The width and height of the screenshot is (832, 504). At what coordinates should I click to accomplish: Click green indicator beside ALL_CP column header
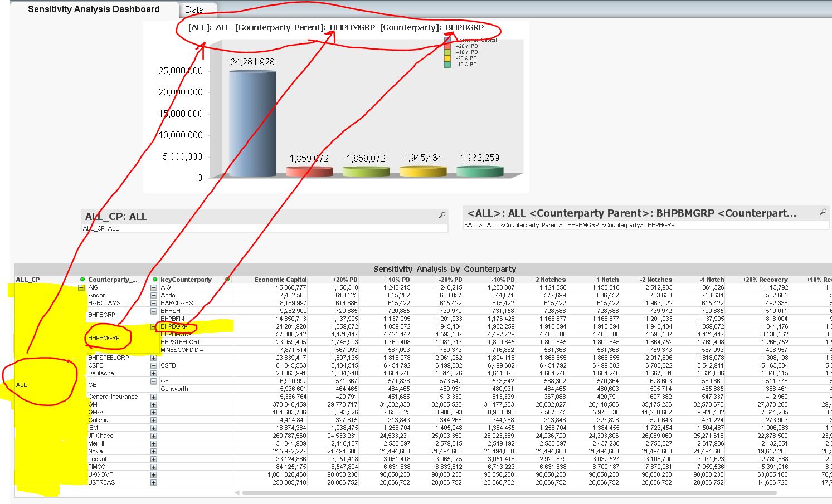click(x=82, y=280)
